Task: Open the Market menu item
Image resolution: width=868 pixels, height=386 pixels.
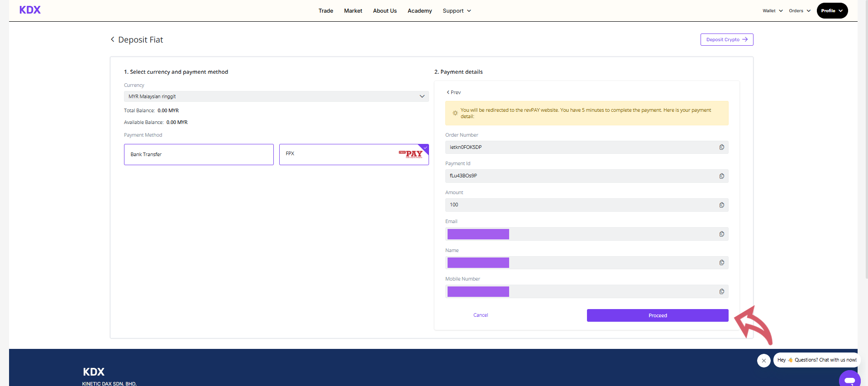Action: tap(353, 11)
